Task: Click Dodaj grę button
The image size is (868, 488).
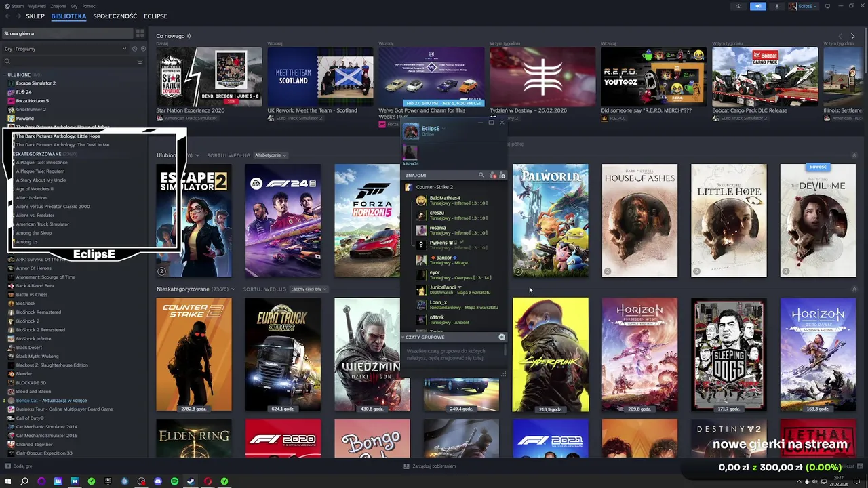Action: click(x=18, y=466)
